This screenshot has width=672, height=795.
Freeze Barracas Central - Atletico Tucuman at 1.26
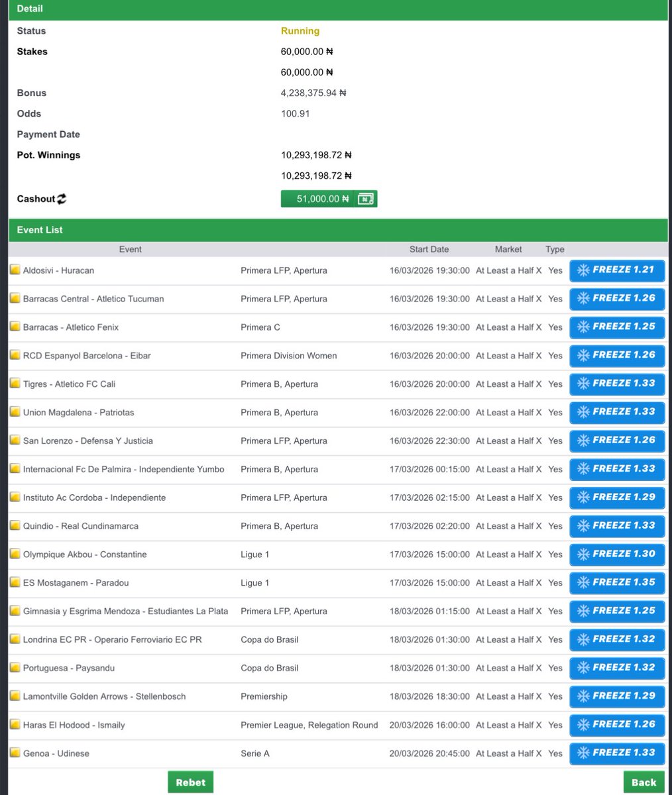pos(617,299)
